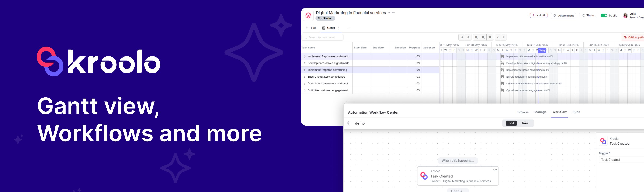The height and width of the screenshot is (192, 644).
Task: Expand the Ensure regulatory compliance row
Action: coord(304,77)
